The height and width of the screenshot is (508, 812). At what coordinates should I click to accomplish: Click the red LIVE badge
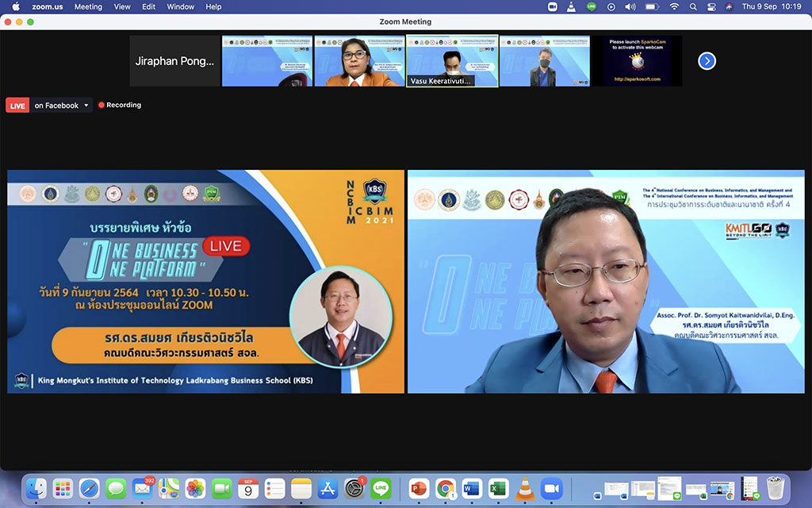17,106
